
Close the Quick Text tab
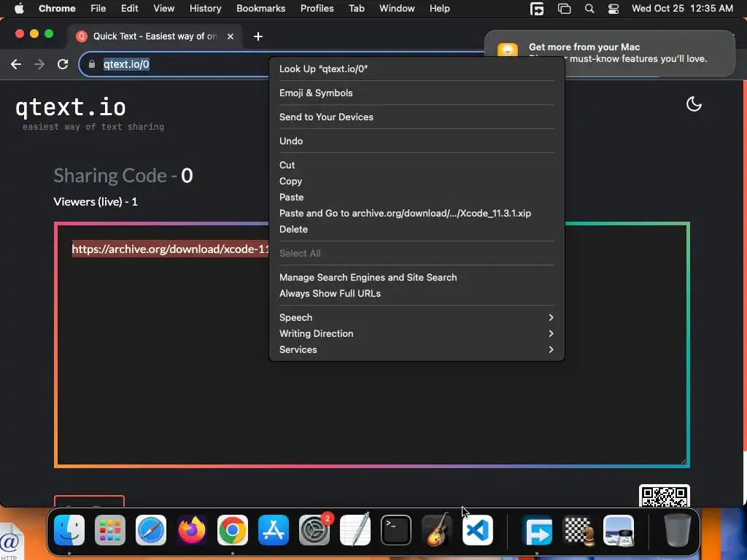231,36
